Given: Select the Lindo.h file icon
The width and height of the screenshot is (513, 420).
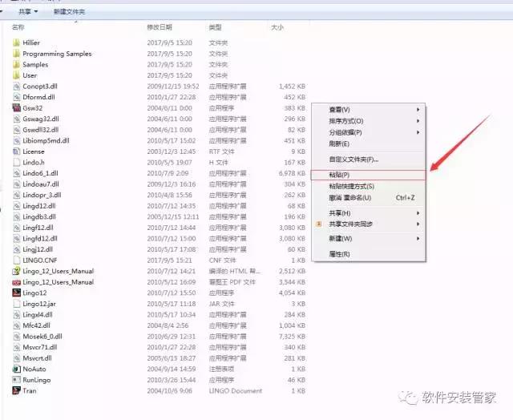Looking at the screenshot, I should (16, 162).
